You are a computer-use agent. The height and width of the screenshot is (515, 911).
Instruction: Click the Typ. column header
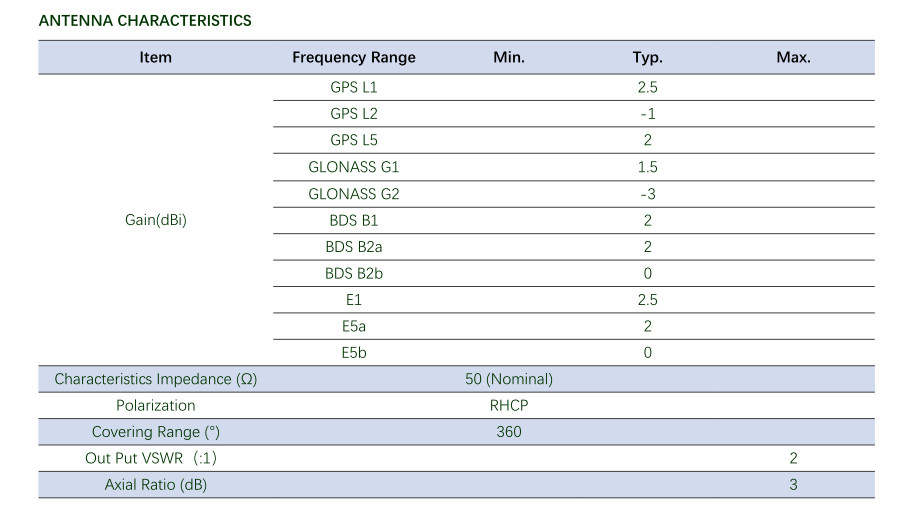click(x=647, y=58)
